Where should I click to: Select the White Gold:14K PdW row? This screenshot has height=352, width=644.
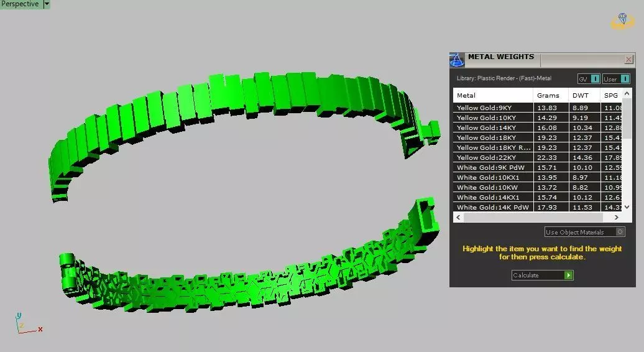pyautogui.click(x=538, y=207)
